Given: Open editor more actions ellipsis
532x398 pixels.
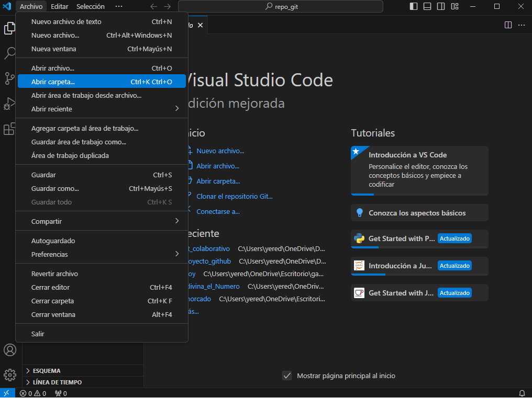Looking at the screenshot, I should [x=522, y=25].
